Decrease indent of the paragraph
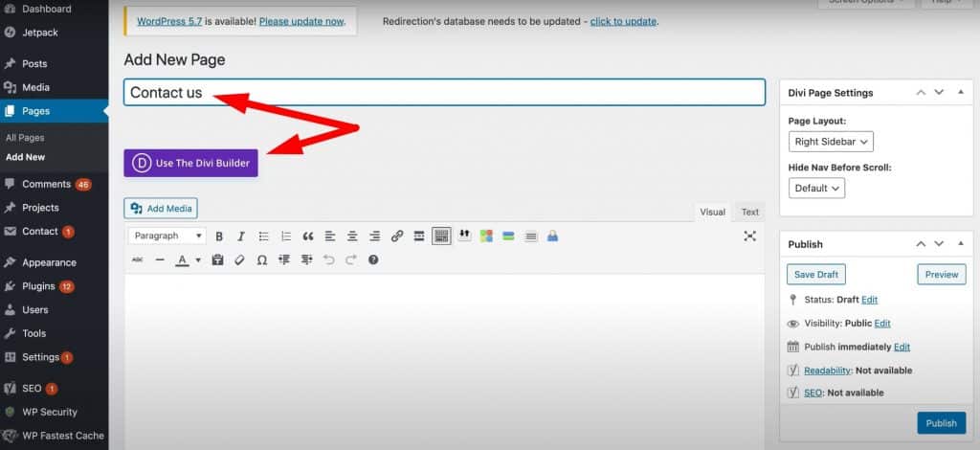 point(284,259)
